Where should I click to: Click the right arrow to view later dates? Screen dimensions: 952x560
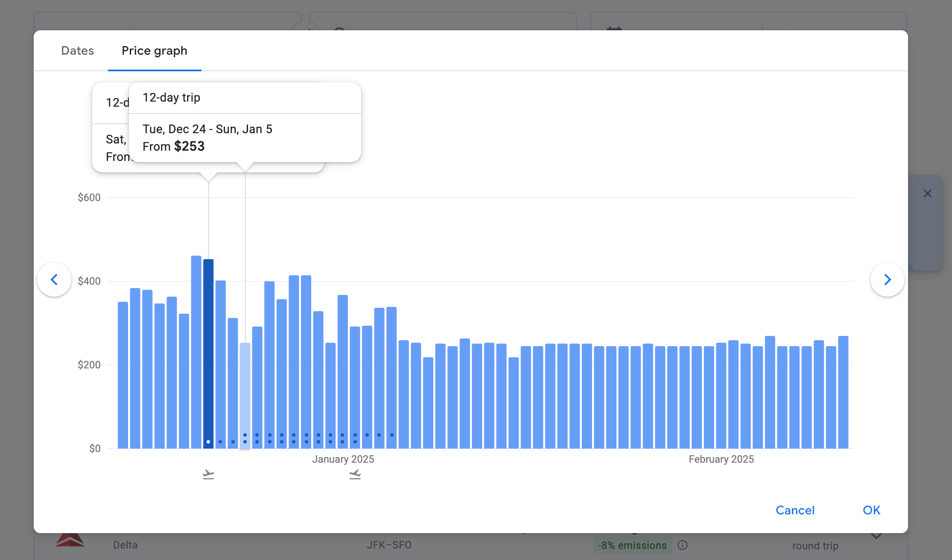click(888, 280)
